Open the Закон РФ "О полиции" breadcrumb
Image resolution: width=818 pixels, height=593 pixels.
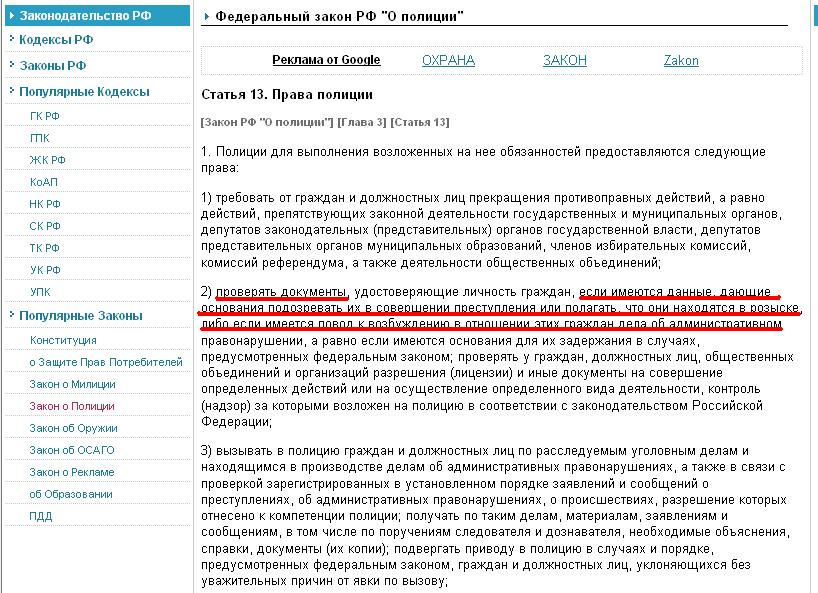point(267,122)
